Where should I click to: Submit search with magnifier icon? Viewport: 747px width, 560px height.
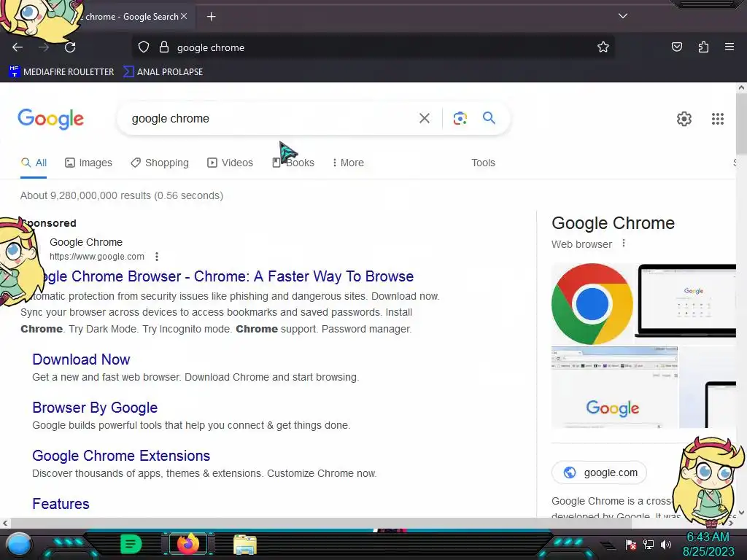click(x=489, y=117)
